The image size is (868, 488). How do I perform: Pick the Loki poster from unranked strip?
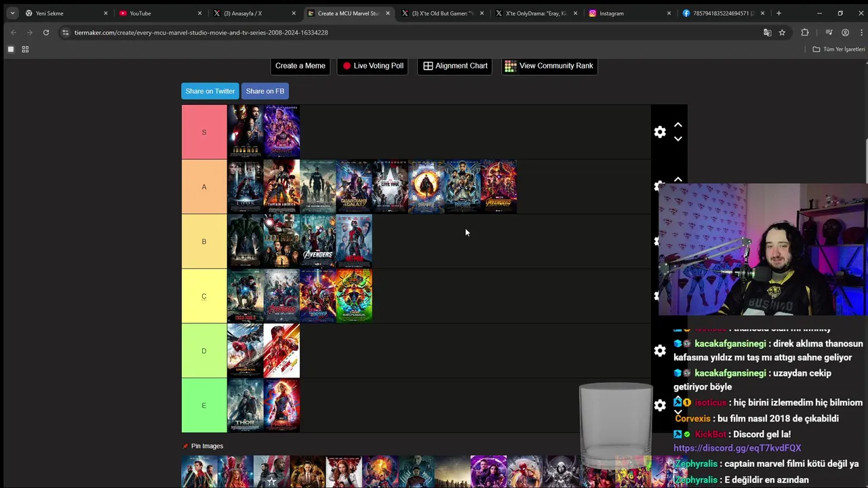[x=308, y=472]
